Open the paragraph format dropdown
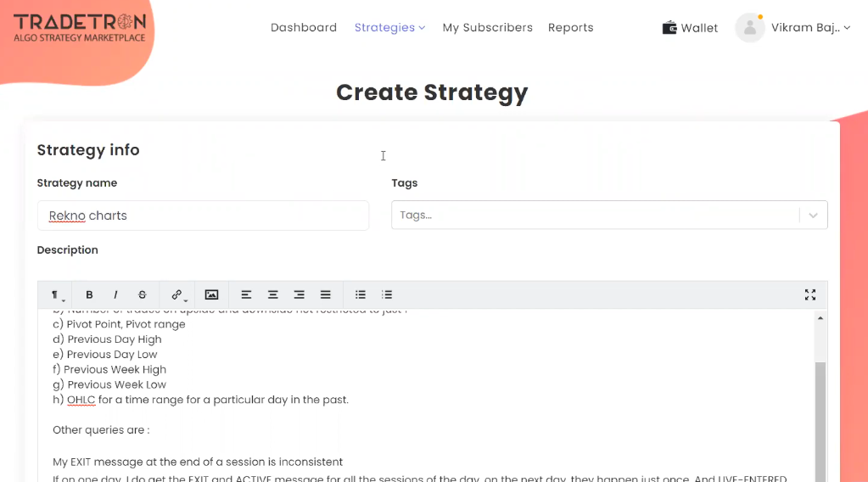Screen dimensions: 868x482 pos(57,294)
